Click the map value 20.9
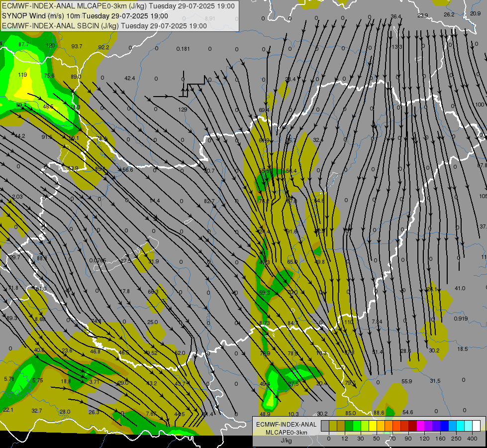The image size is (487, 448). click(475, 13)
